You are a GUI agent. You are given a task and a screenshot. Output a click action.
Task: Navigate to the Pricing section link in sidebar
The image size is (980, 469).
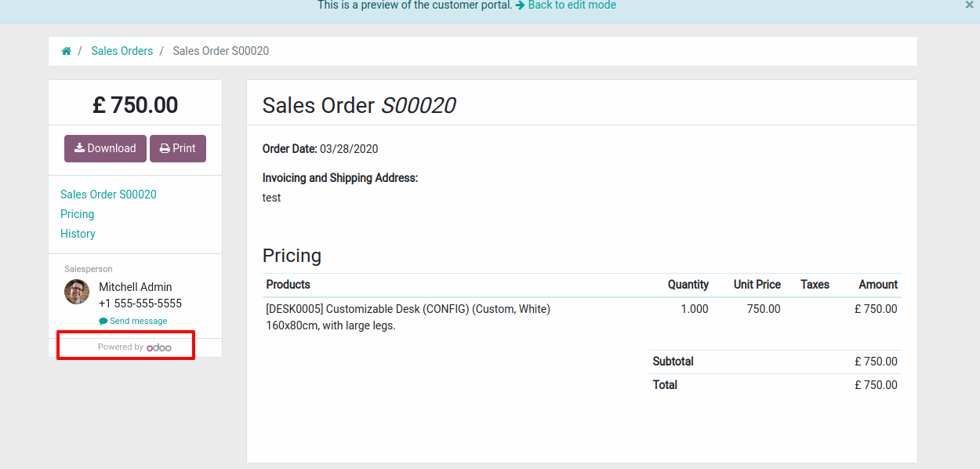click(78, 214)
